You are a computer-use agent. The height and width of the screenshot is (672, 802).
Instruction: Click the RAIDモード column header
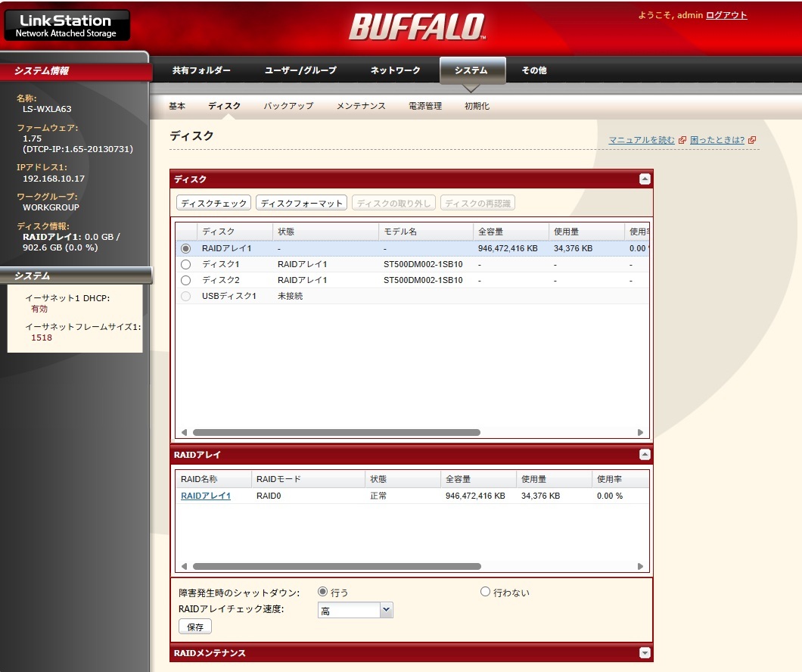coord(307,479)
